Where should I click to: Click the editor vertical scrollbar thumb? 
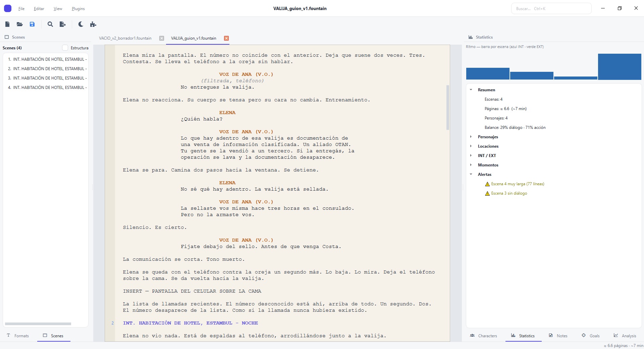[x=447, y=107]
